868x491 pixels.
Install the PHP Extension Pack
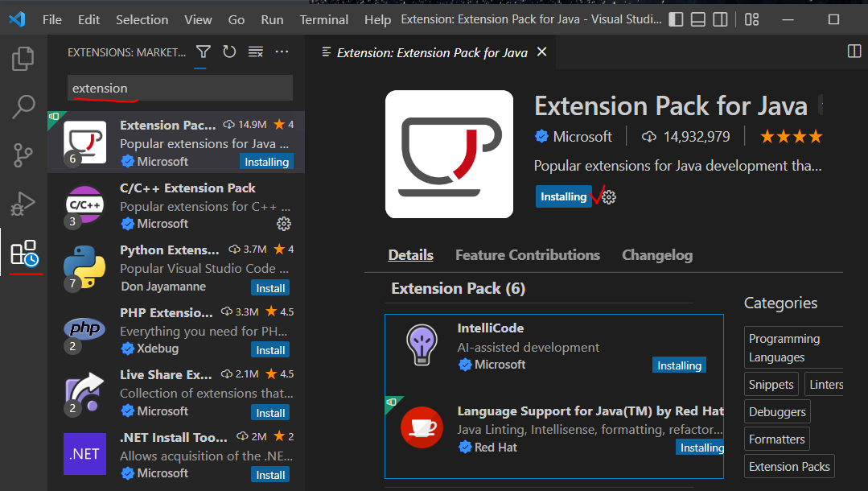coord(270,350)
